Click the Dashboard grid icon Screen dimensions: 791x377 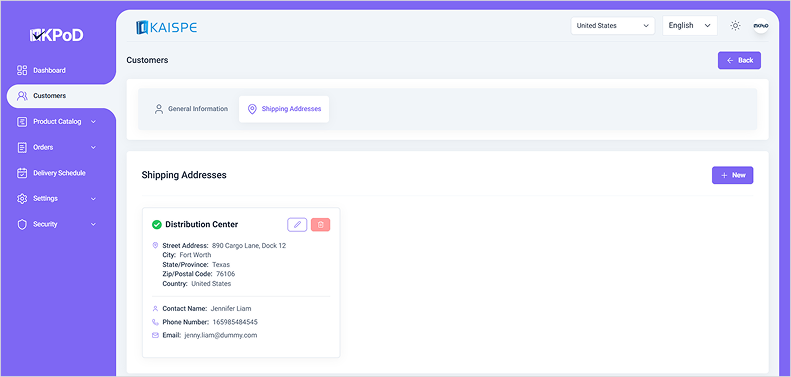(22, 70)
